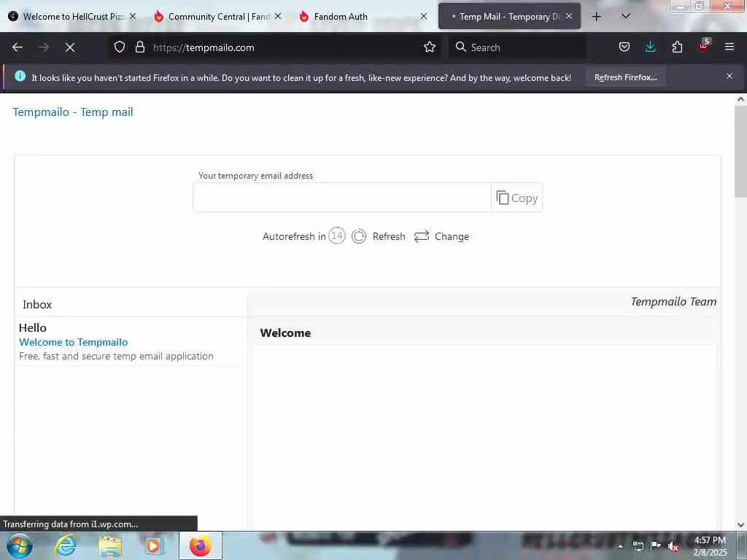Refresh the inbox via Refresh label
This screenshot has height=560, width=747.
[x=389, y=237]
